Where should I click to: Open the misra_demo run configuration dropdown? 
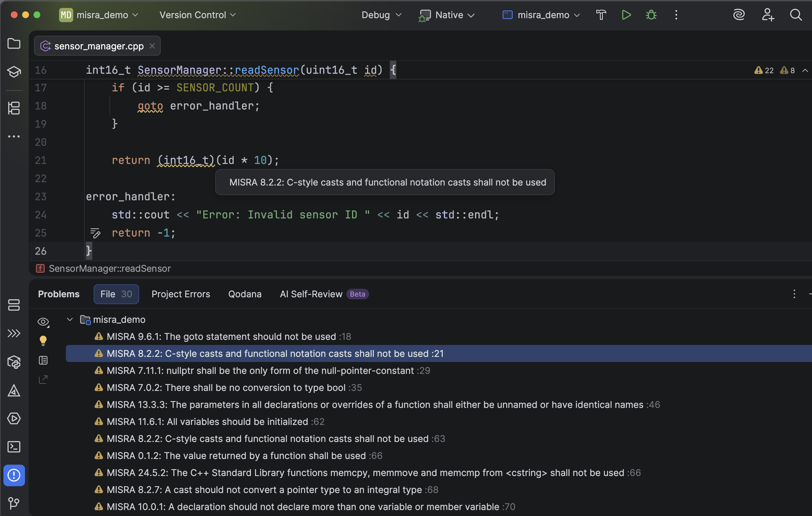point(541,15)
